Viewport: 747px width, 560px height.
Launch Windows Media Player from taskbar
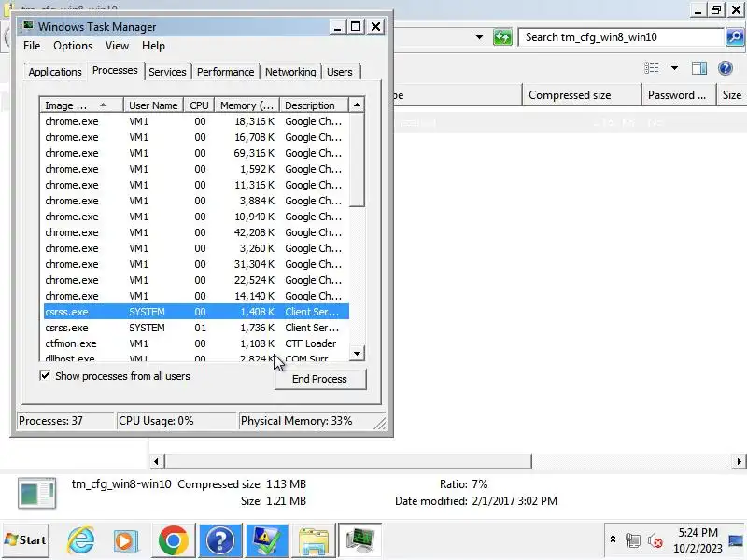[x=126, y=541]
